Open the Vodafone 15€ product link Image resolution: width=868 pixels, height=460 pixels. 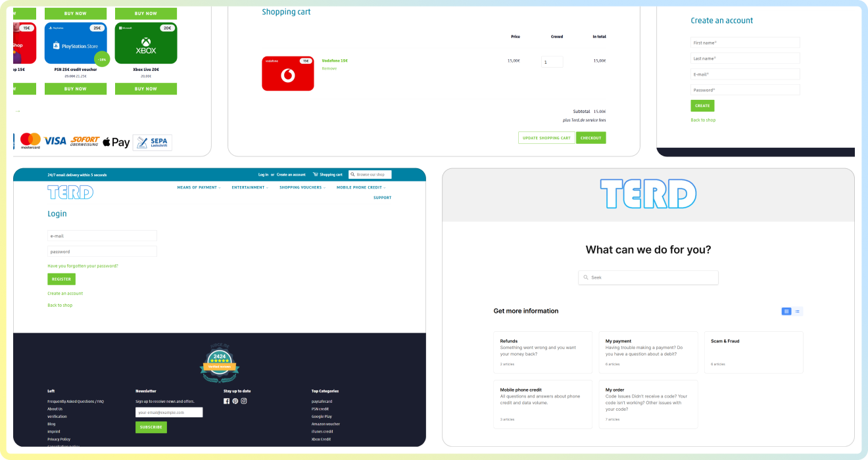click(335, 60)
